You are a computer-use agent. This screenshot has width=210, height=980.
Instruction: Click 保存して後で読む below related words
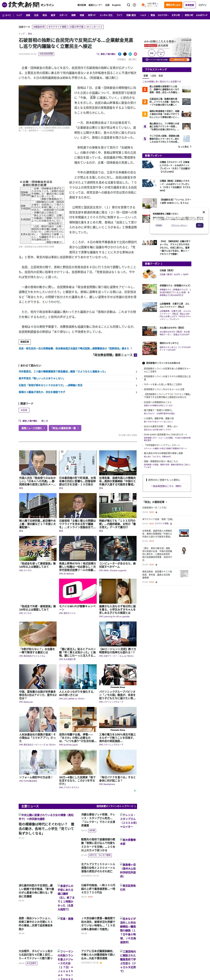point(28,421)
